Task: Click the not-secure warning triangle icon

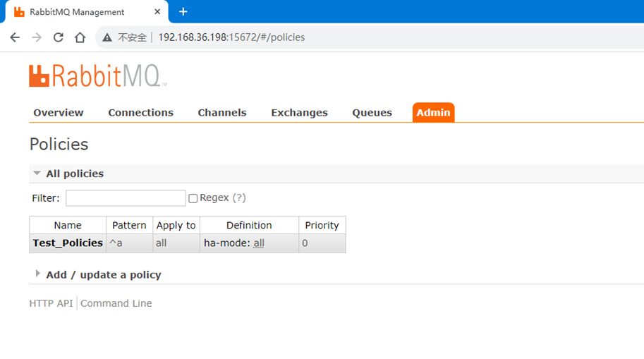Action: click(x=107, y=37)
